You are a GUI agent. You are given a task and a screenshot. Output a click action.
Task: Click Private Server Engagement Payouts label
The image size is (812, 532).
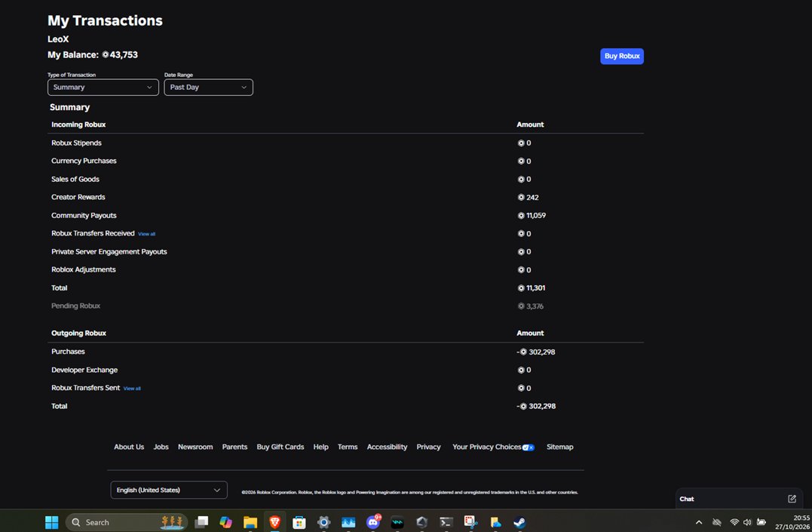[109, 251]
